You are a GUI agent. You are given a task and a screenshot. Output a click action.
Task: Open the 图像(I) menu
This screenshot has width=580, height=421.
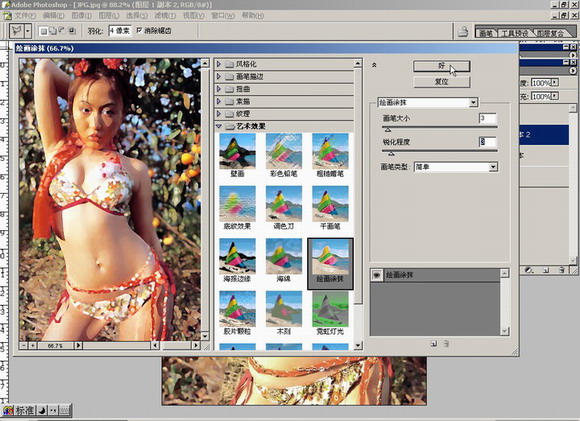pos(81,16)
